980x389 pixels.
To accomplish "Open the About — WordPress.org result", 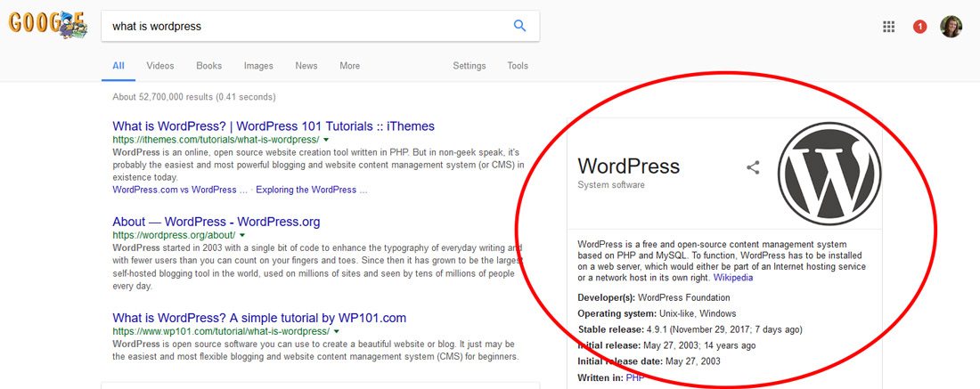I will coord(216,222).
